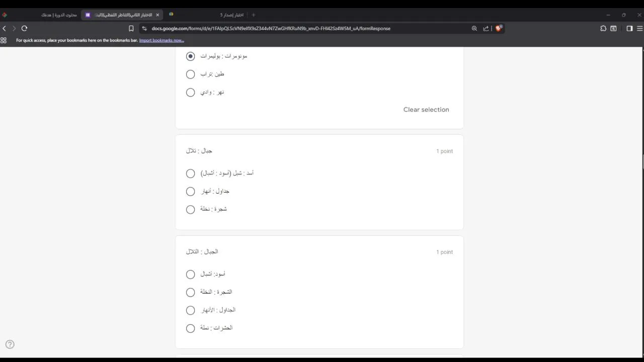644x362 pixels.
Task: Click the browser back arrow
Action: (5, 29)
